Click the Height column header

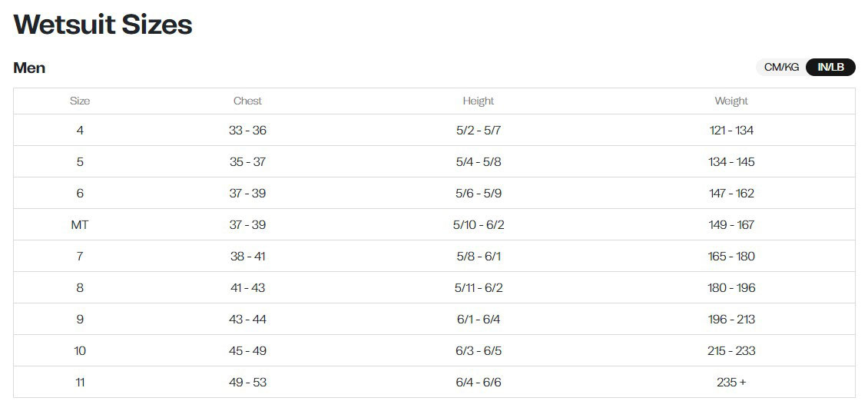click(479, 101)
